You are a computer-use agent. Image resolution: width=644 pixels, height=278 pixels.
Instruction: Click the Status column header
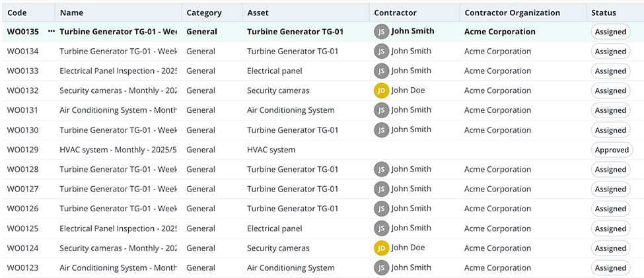coord(604,13)
